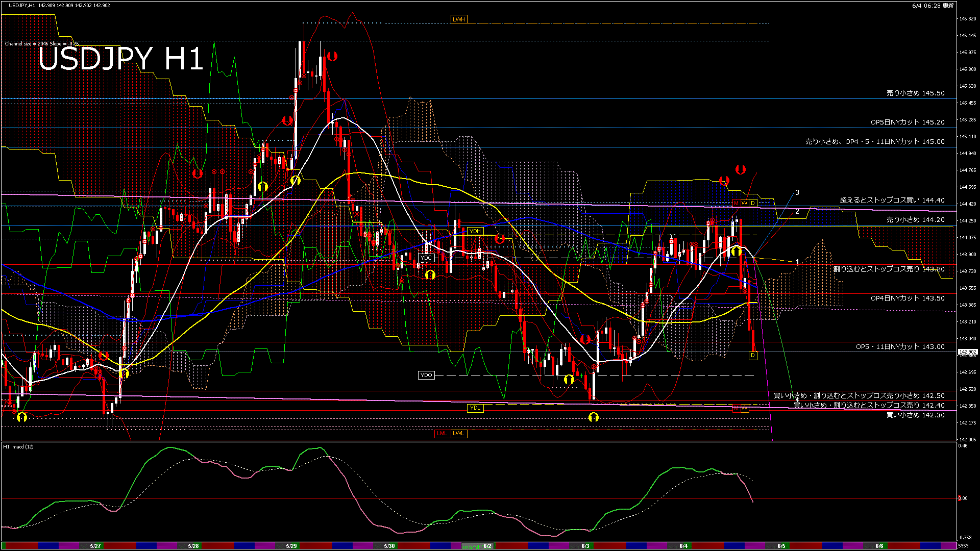Viewport: 980px width, 551px height.
Task: Click the 買い小さめ 142.30 annotation
Action: tap(916, 415)
